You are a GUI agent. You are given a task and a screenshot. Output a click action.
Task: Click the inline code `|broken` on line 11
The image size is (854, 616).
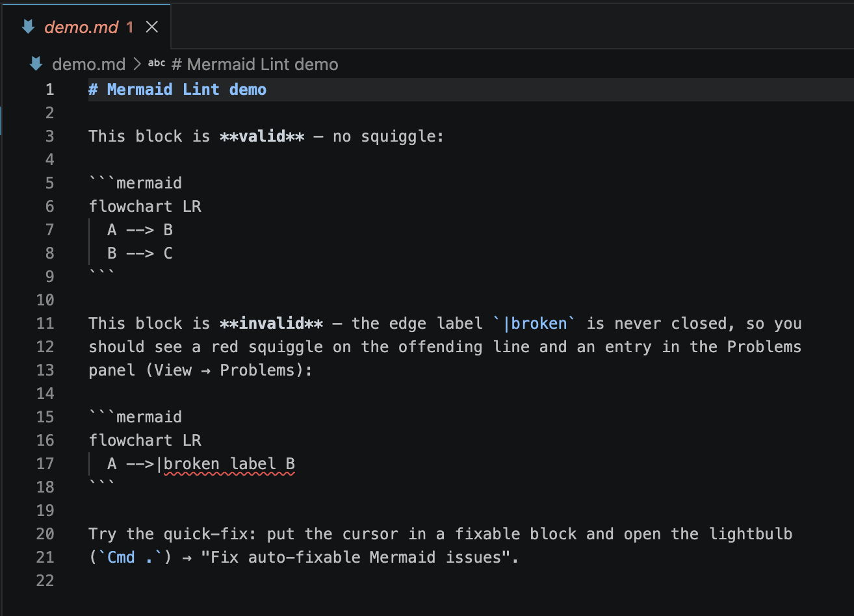(534, 323)
